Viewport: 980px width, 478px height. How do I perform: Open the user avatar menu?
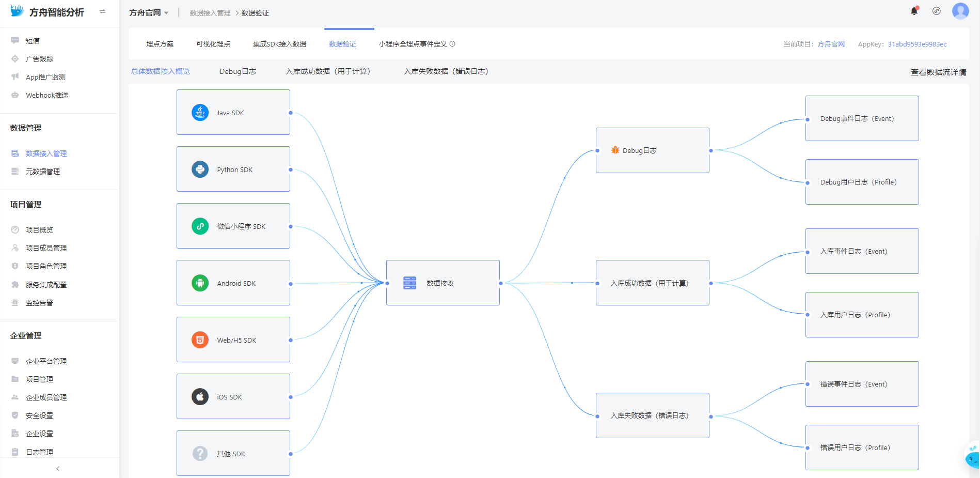click(960, 11)
